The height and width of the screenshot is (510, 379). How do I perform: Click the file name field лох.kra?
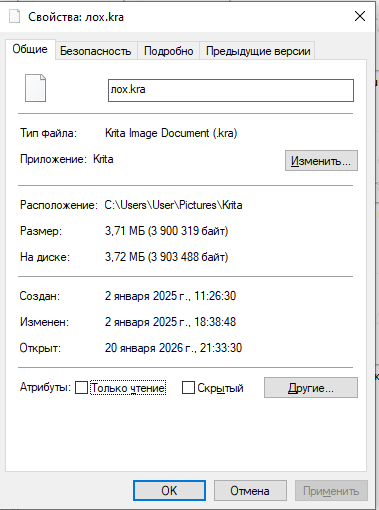(231, 90)
